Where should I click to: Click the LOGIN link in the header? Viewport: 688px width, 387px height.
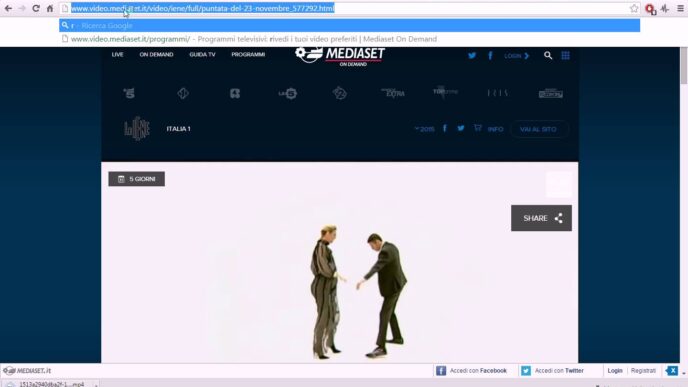point(516,56)
